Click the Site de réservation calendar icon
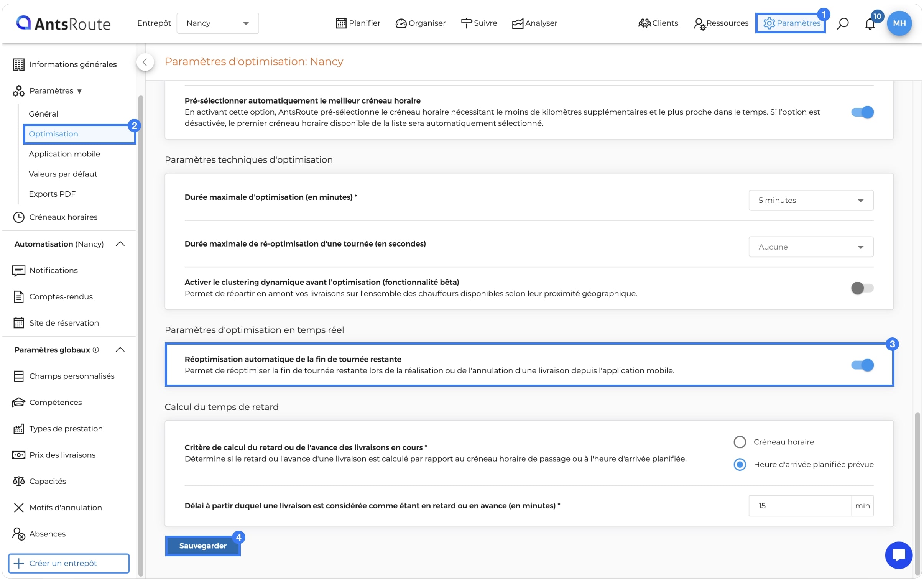Screen dimensions: 924x582 [18, 323]
